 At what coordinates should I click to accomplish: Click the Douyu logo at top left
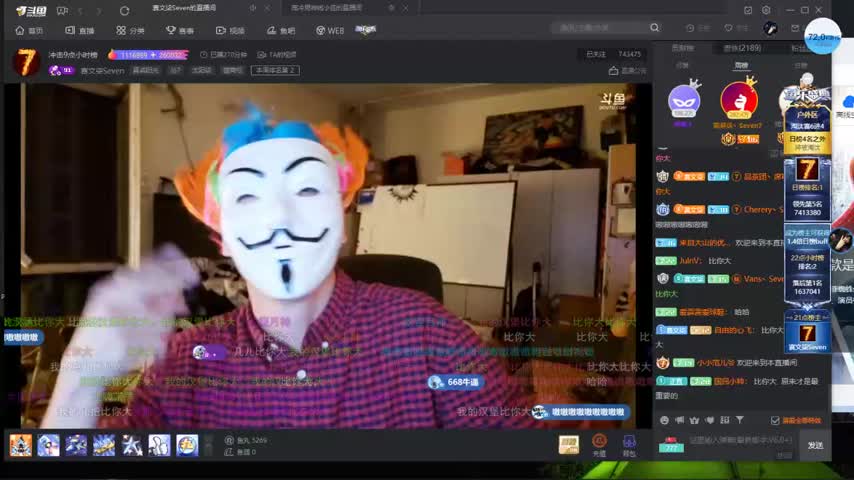coord(31,10)
